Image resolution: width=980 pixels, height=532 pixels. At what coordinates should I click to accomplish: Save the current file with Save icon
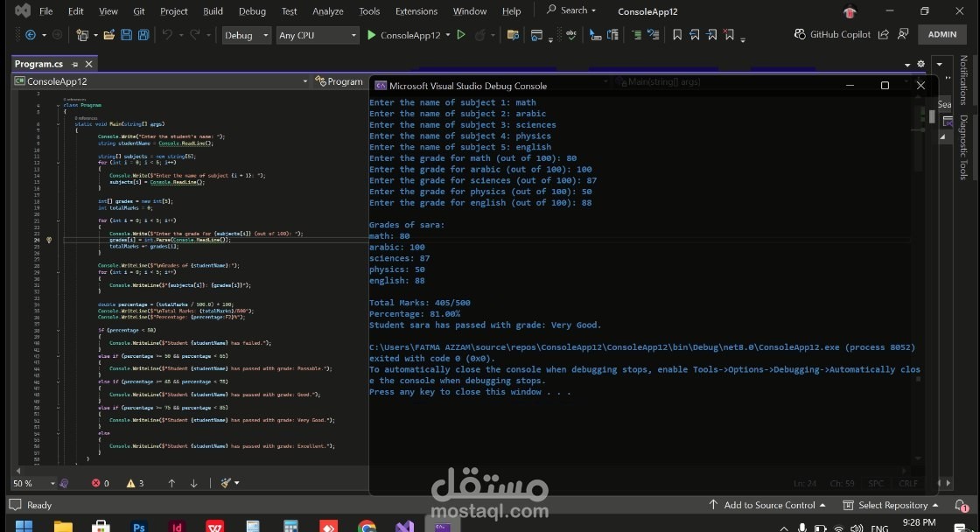(126, 35)
